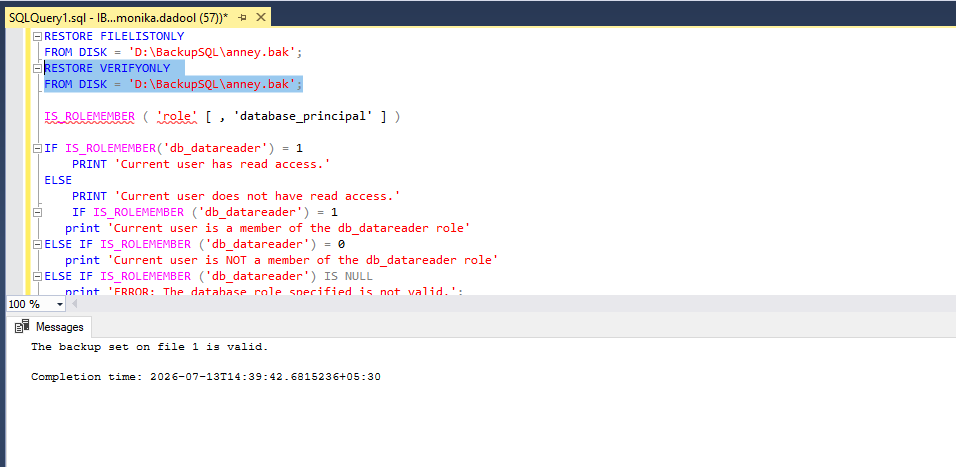
Task: Click the standalone ELSE keyword line
Action: point(58,180)
